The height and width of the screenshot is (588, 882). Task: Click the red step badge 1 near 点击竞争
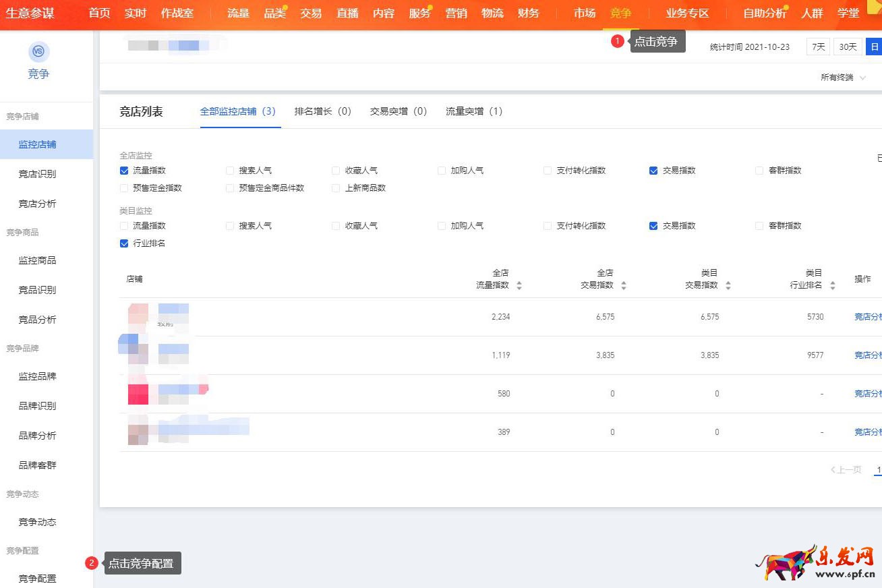(618, 41)
